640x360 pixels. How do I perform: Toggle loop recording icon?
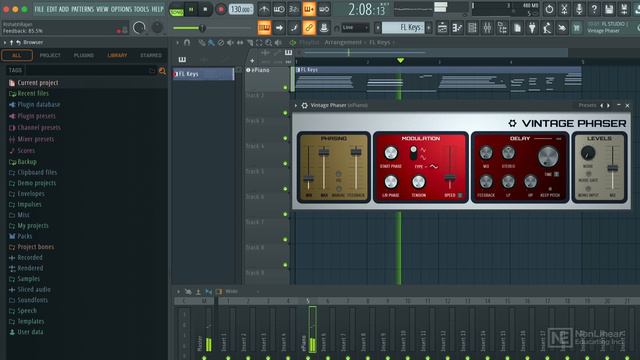coord(324,9)
